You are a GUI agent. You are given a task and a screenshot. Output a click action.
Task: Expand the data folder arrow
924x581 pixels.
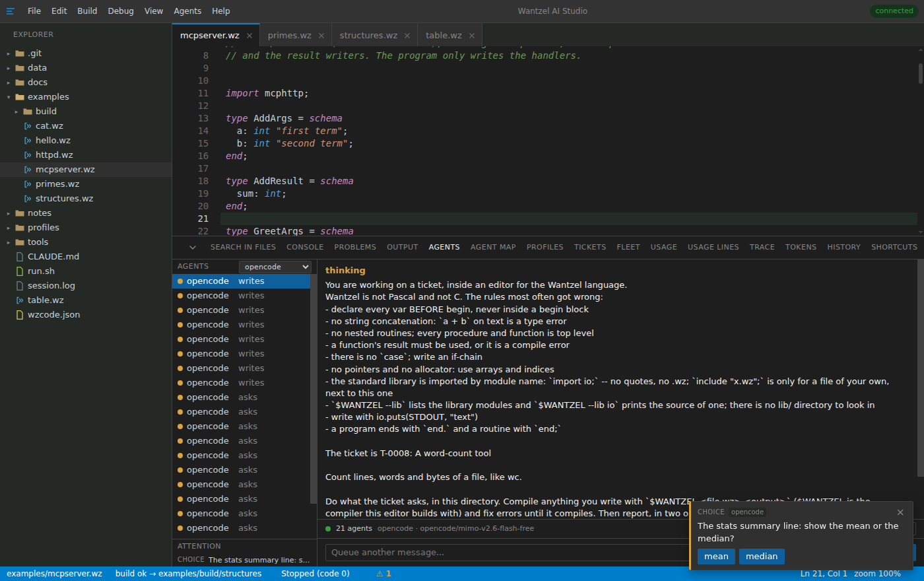coord(9,68)
